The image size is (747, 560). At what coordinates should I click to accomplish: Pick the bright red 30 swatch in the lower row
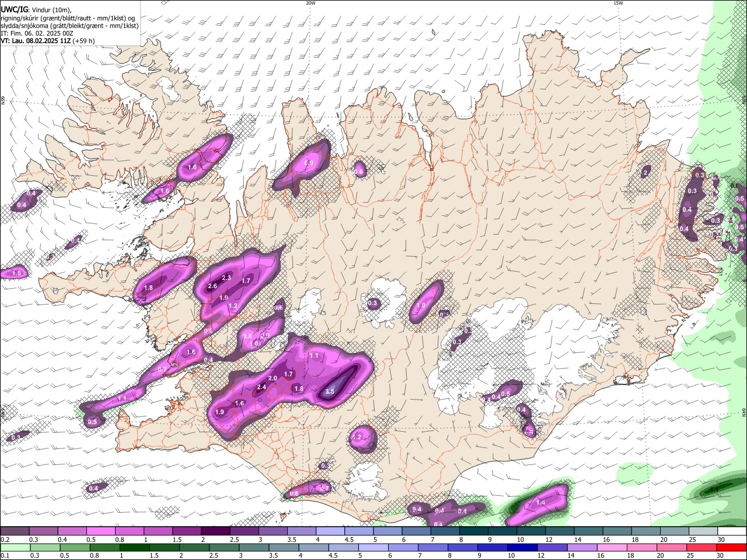point(732,547)
